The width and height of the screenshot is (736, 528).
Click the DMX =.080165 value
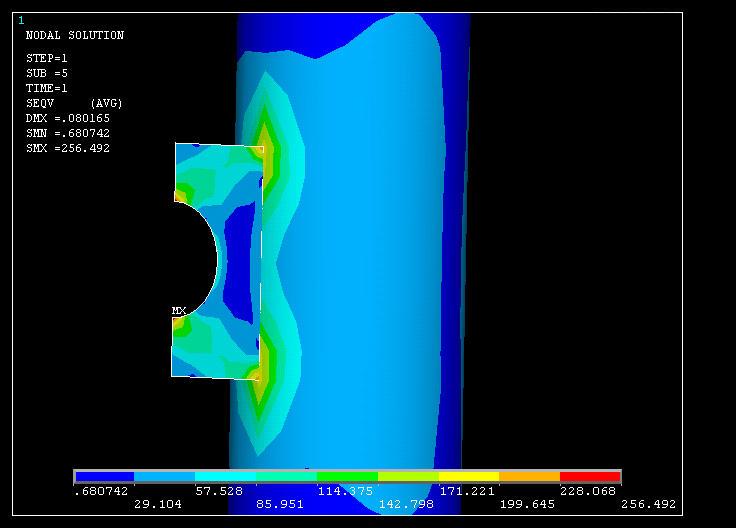68,118
